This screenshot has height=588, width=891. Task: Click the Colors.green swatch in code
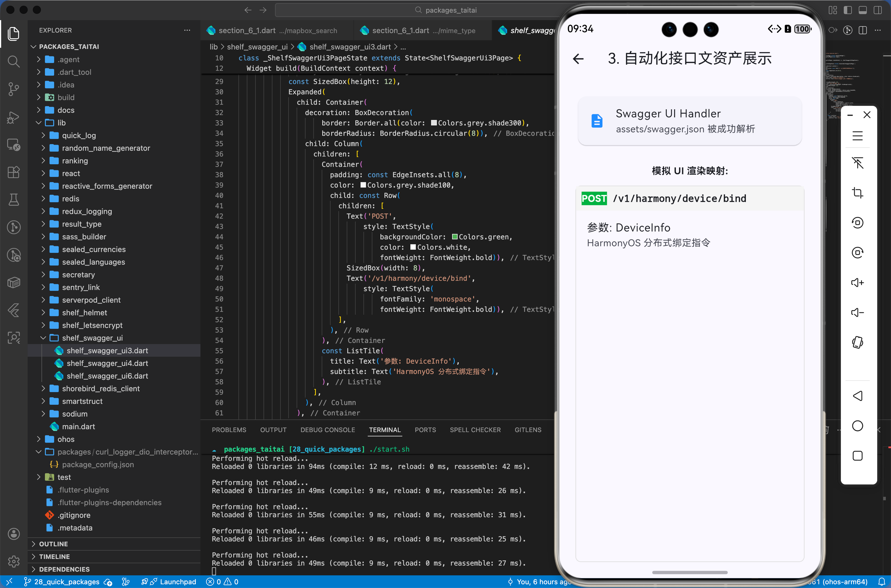tap(454, 237)
